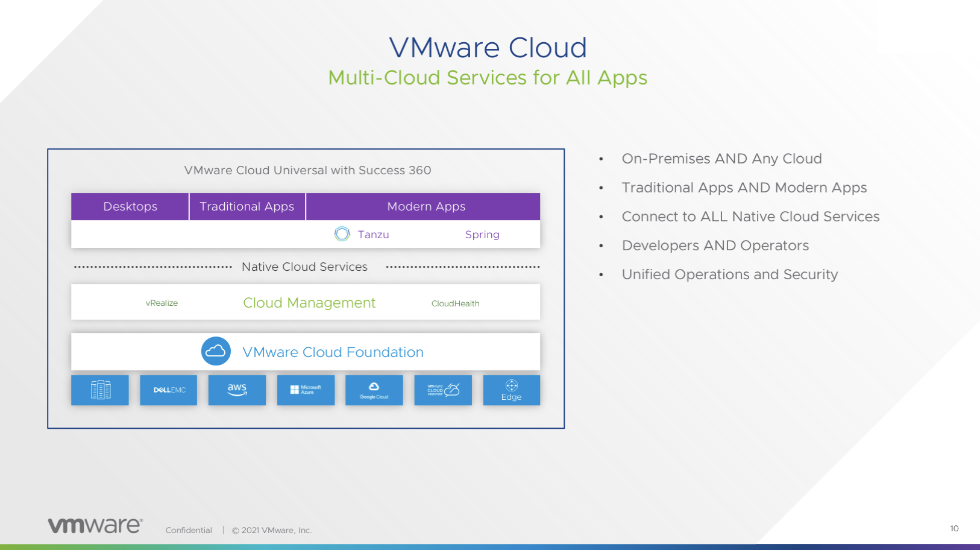Click the CloudHealth label
The width and height of the screenshot is (980, 550).
pyautogui.click(x=455, y=303)
